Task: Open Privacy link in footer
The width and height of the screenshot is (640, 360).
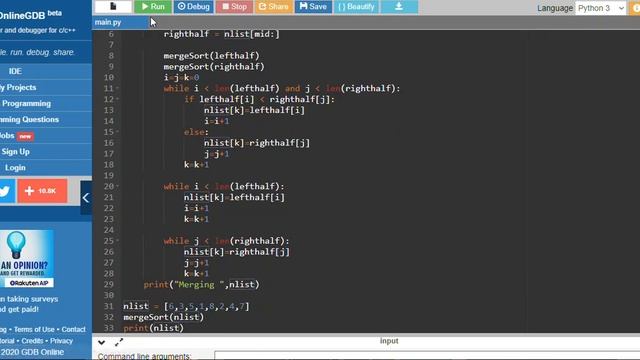Action: click(62, 341)
